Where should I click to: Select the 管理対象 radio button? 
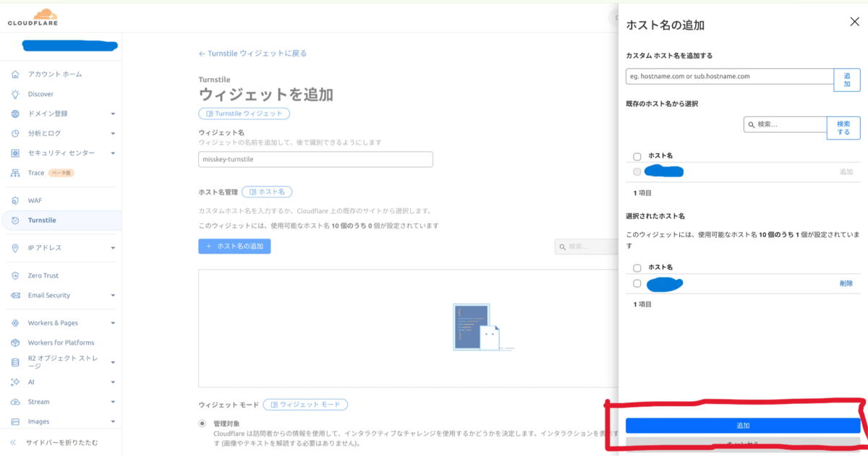tap(203, 423)
